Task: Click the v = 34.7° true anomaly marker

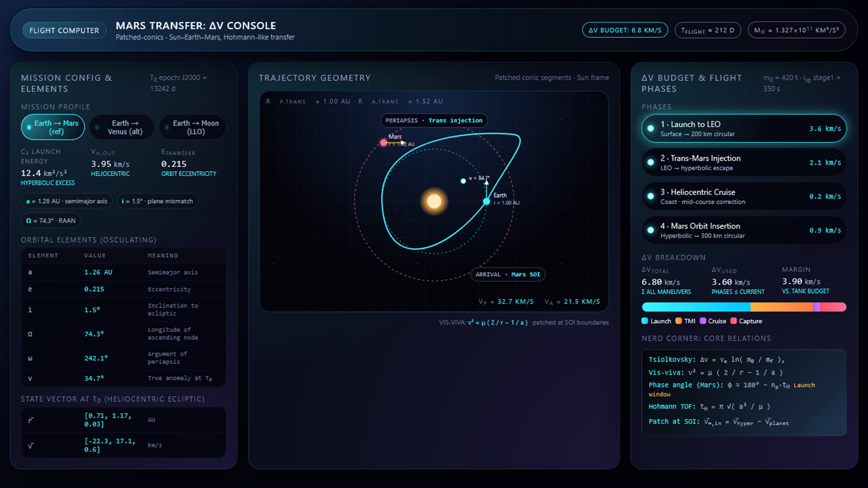Action: tap(462, 181)
